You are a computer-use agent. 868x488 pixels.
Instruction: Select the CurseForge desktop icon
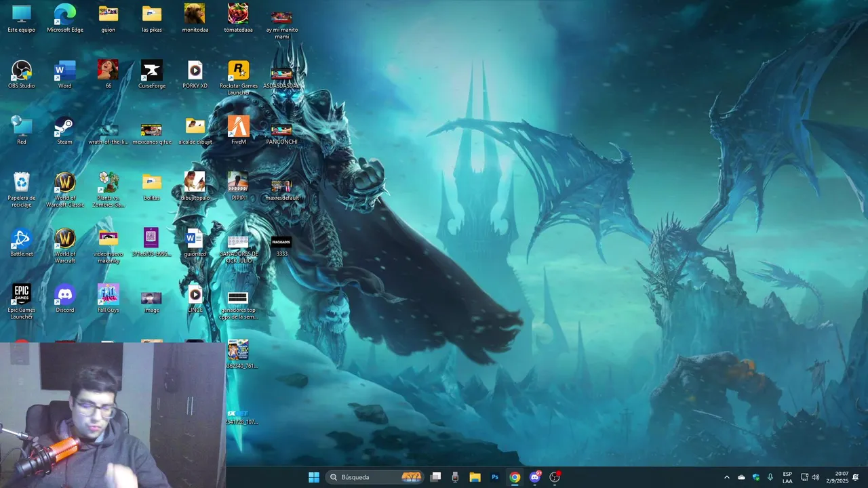152,75
